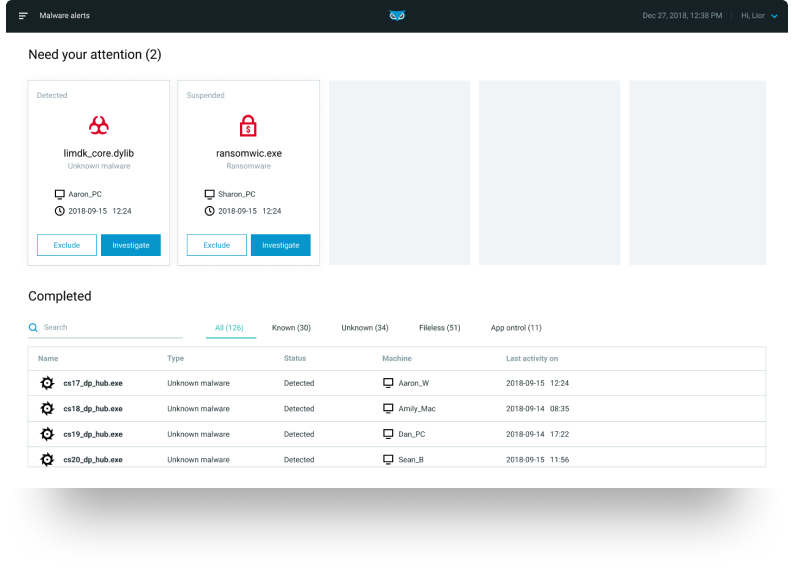Click the owl logo in header

pyautogui.click(x=397, y=16)
